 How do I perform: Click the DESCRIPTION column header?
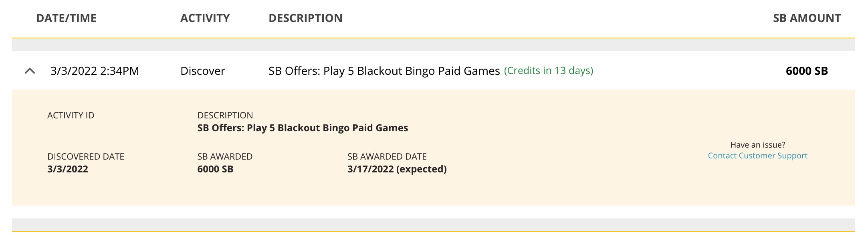point(305,18)
